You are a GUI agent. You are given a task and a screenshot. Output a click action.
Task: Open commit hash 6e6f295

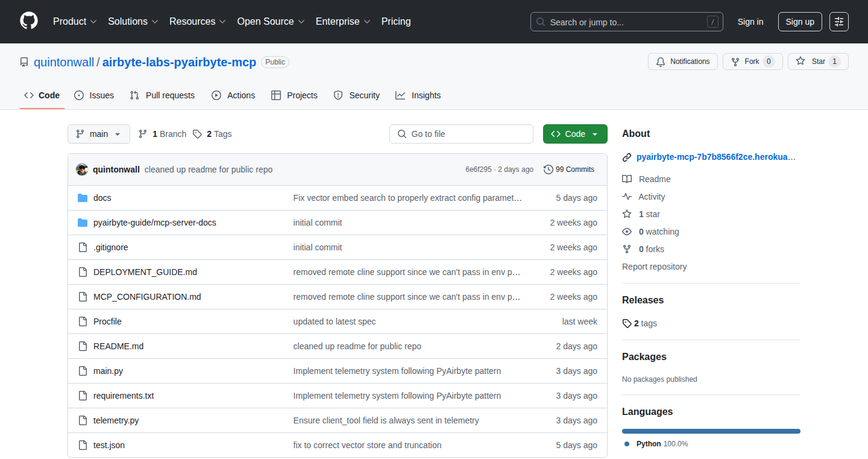479,169
